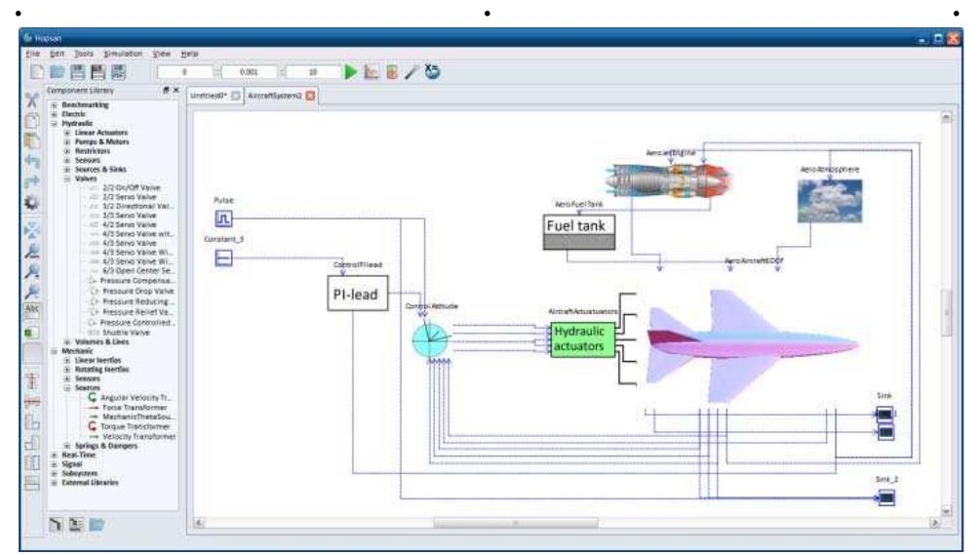Open options via the gear icon
980x555 pixels.
point(32,203)
